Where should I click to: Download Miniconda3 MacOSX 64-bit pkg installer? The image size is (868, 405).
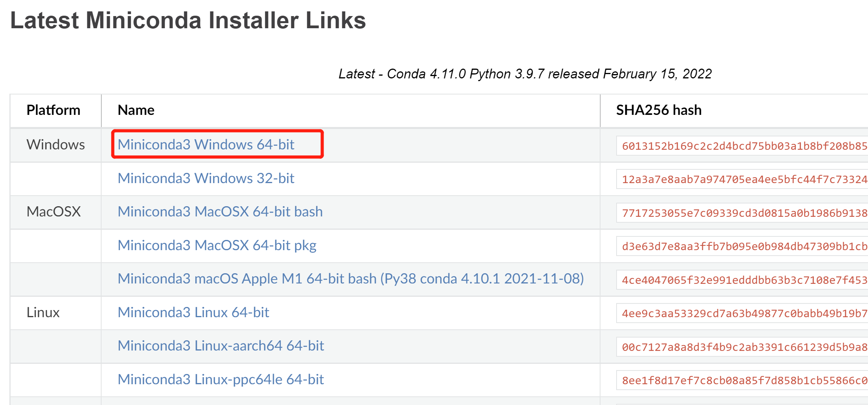pos(217,245)
